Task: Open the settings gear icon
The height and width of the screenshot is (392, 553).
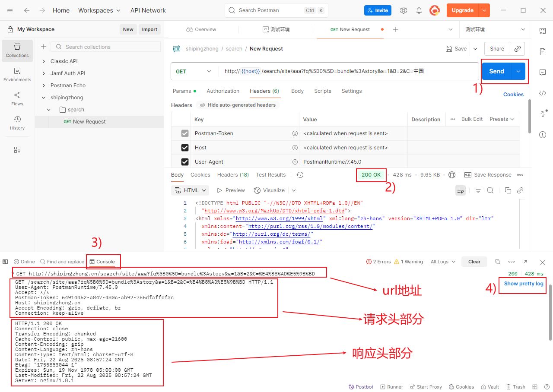Action: pyautogui.click(x=404, y=10)
